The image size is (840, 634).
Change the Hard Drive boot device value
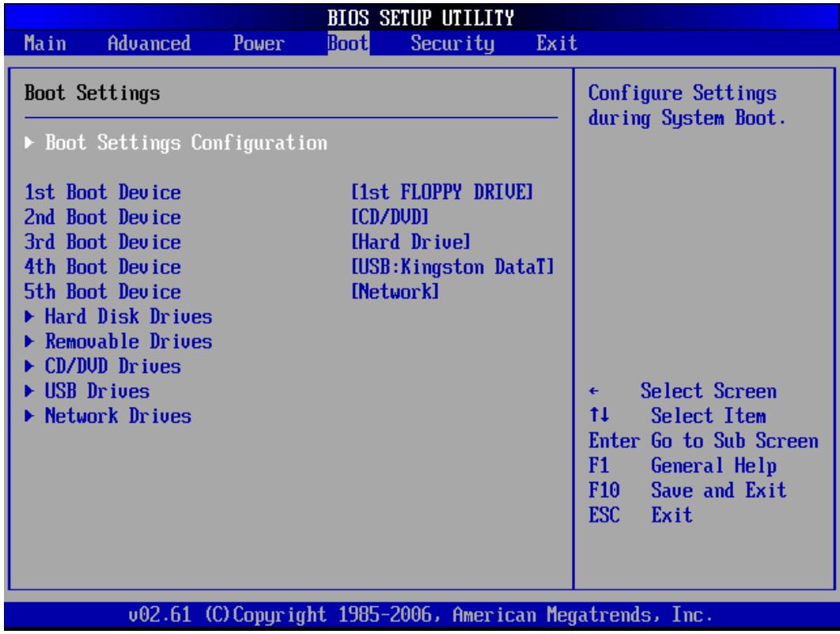pyautogui.click(x=411, y=242)
